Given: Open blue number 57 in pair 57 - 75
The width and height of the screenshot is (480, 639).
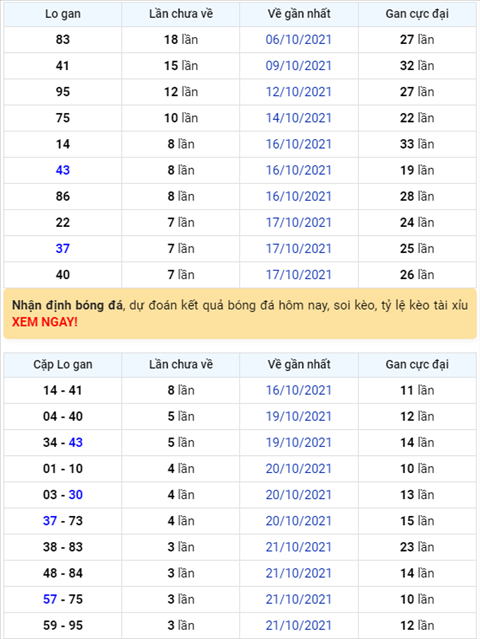Looking at the screenshot, I should [50, 599].
